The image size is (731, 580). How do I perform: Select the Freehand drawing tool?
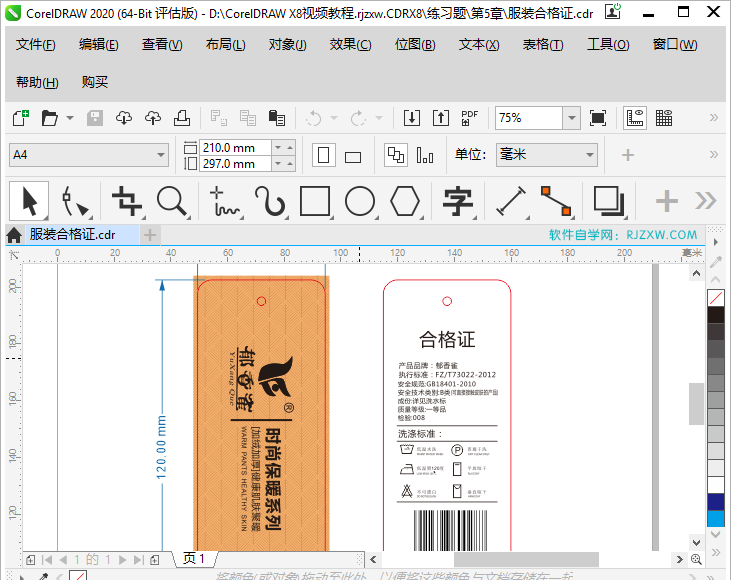(x=224, y=201)
